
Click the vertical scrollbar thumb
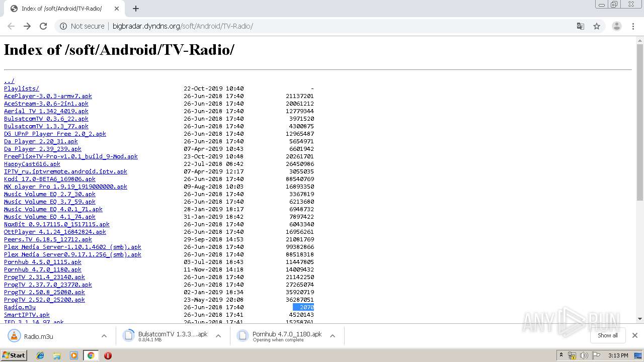pyautogui.click(x=639, y=122)
